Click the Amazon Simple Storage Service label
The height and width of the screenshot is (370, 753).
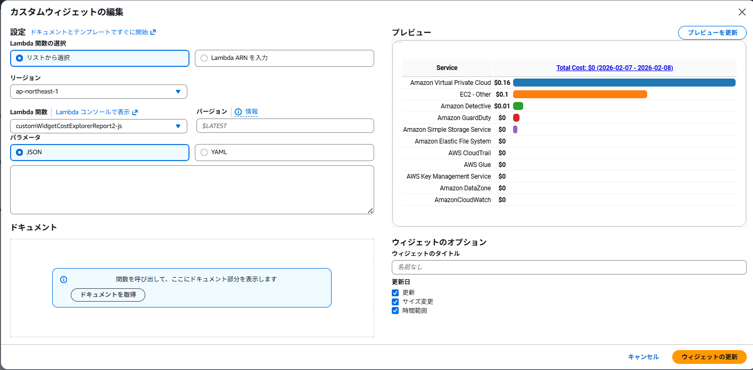[447, 129]
